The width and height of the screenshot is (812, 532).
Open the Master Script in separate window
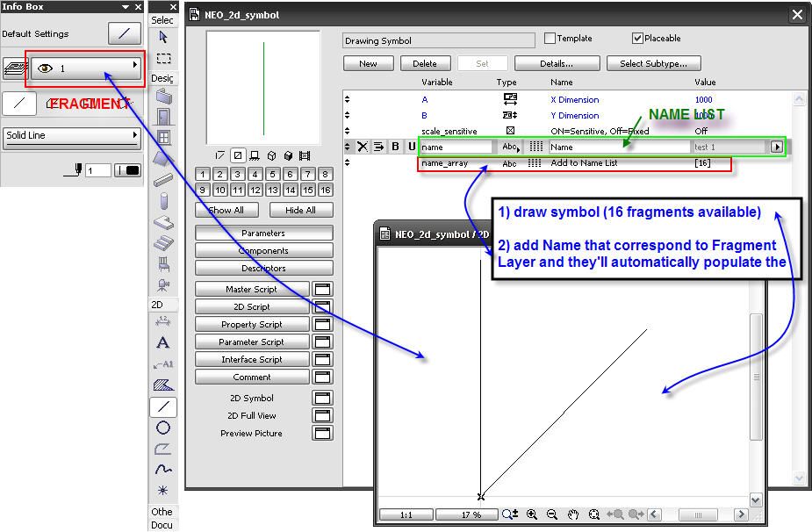[x=323, y=289]
